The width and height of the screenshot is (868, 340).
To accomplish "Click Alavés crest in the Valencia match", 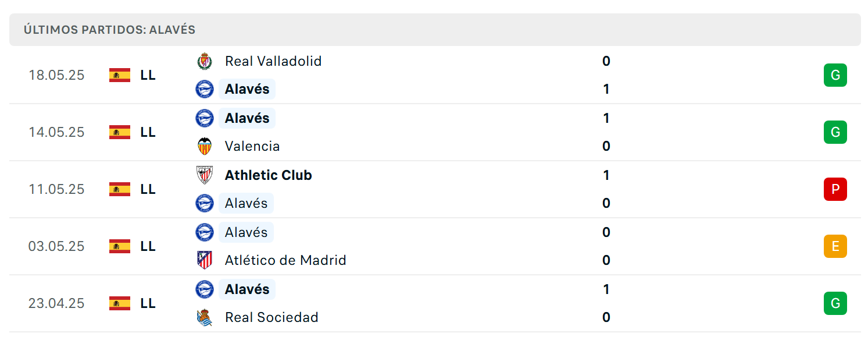I will click(x=205, y=118).
